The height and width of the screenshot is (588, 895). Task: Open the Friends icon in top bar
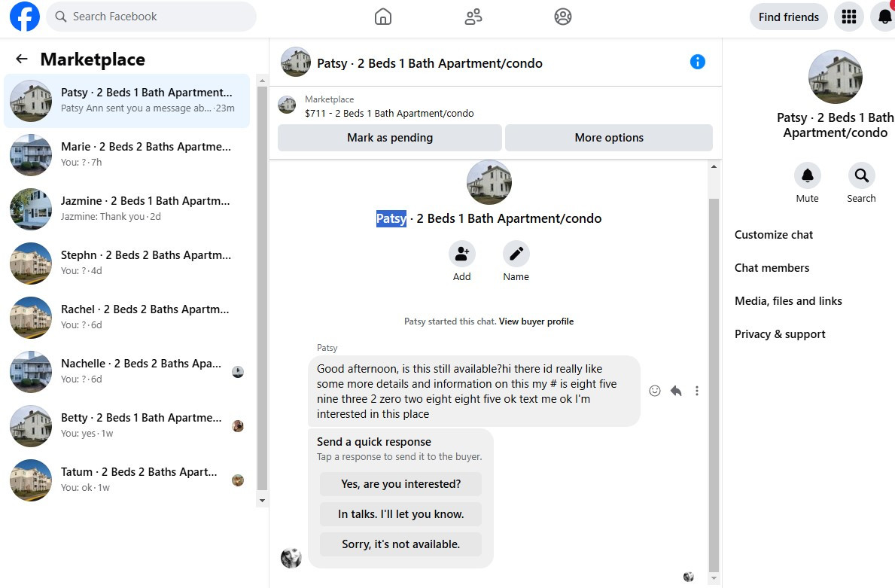(x=473, y=17)
